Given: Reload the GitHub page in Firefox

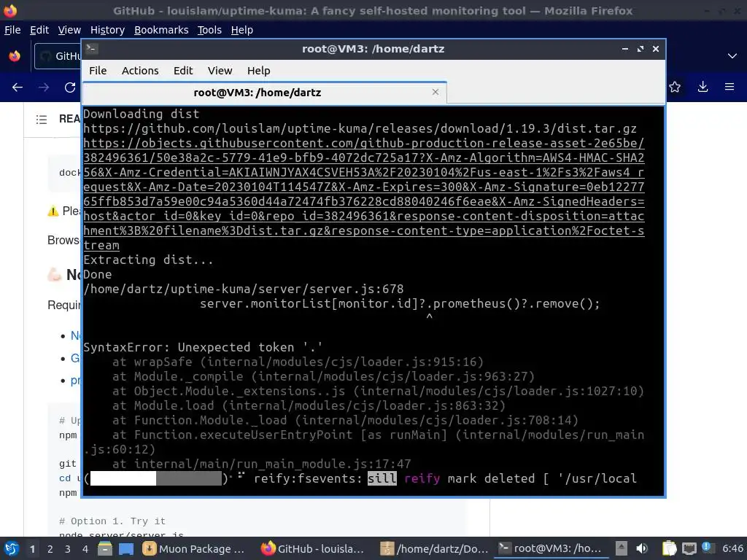Looking at the screenshot, I should [70, 87].
